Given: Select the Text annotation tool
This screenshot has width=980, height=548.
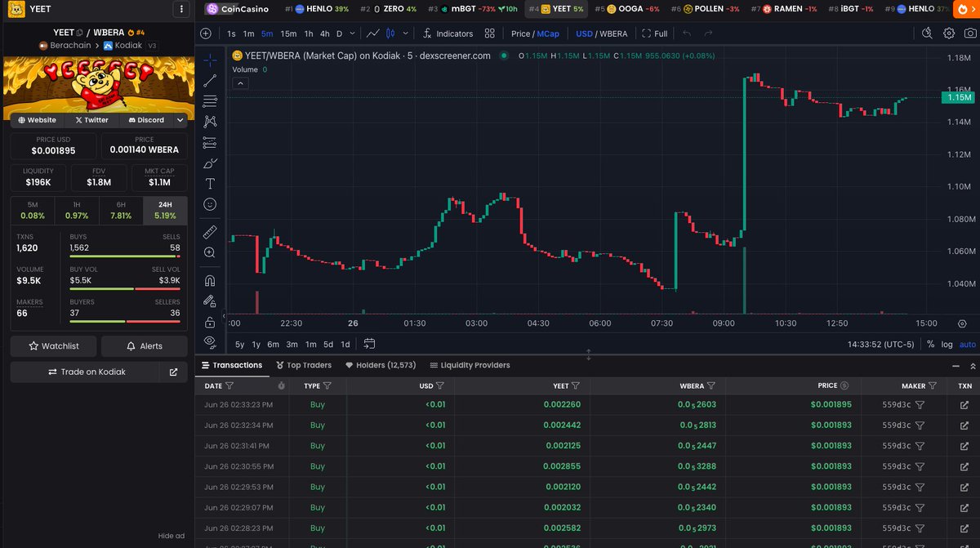Looking at the screenshot, I should (x=210, y=183).
